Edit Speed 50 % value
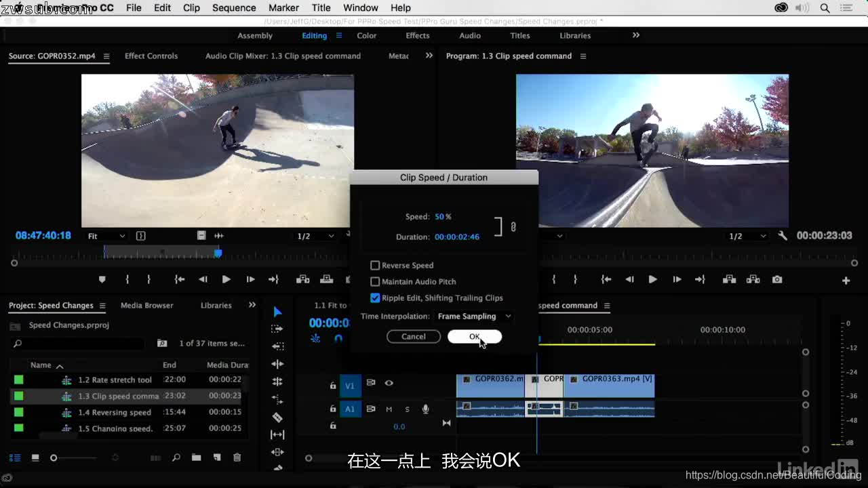The height and width of the screenshot is (488, 868). click(x=443, y=217)
